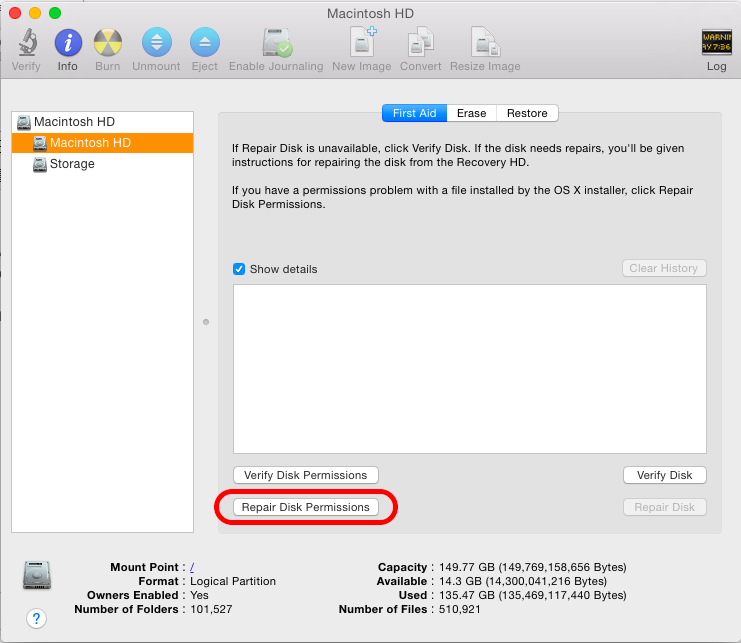Click inside the details log area
The height and width of the screenshot is (643, 741).
(470, 369)
